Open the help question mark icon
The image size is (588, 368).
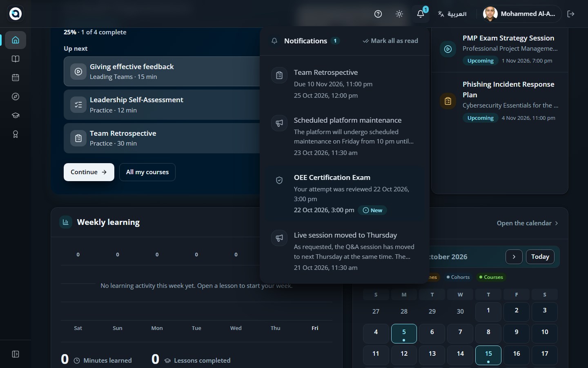(x=378, y=14)
